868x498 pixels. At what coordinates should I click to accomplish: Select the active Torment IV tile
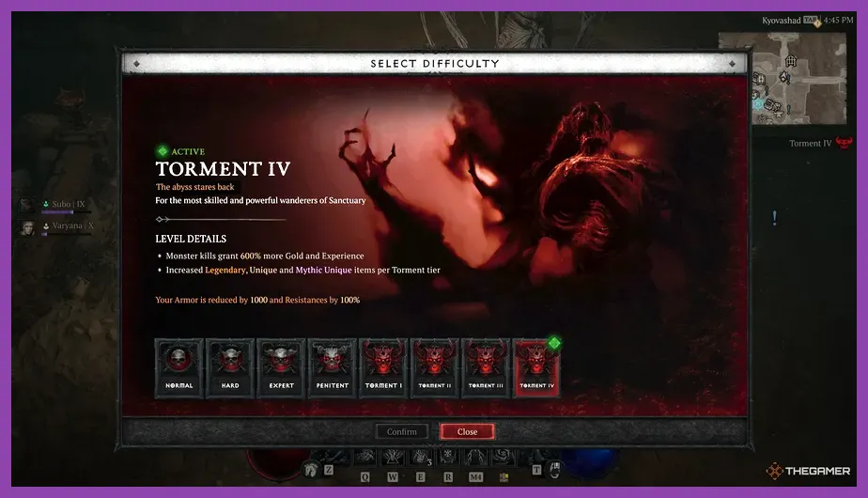[x=536, y=367]
